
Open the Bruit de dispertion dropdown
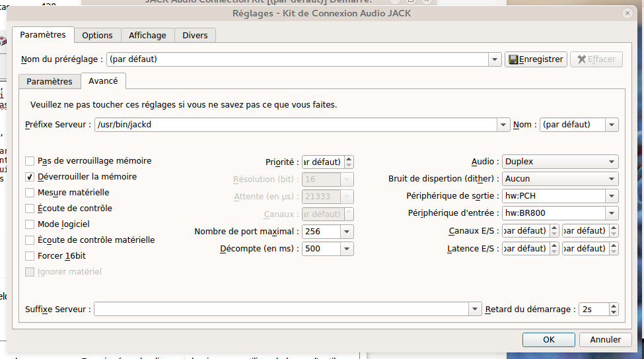coord(560,179)
